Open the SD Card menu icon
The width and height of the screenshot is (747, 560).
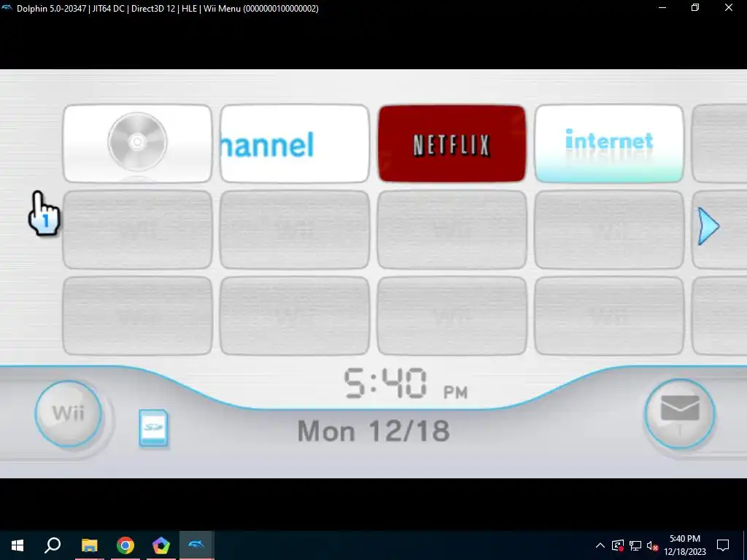(x=153, y=427)
